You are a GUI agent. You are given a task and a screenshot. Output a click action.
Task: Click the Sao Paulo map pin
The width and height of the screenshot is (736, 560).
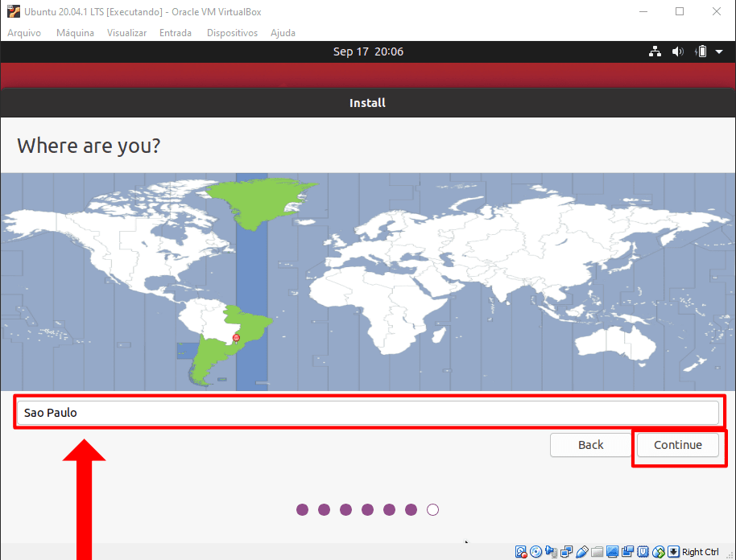236,338
